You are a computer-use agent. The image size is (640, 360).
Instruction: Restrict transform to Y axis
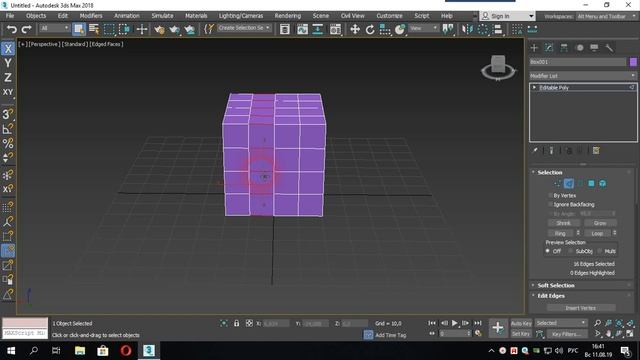tap(8, 63)
